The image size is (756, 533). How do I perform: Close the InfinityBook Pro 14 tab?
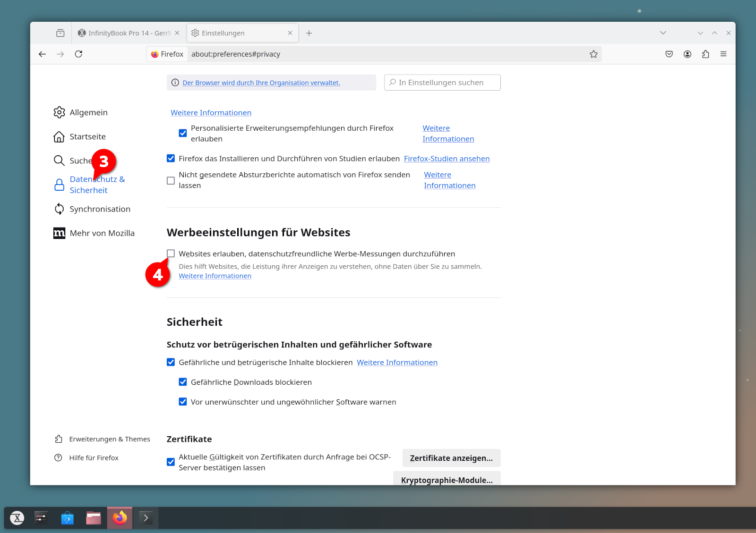coord(177,33)
